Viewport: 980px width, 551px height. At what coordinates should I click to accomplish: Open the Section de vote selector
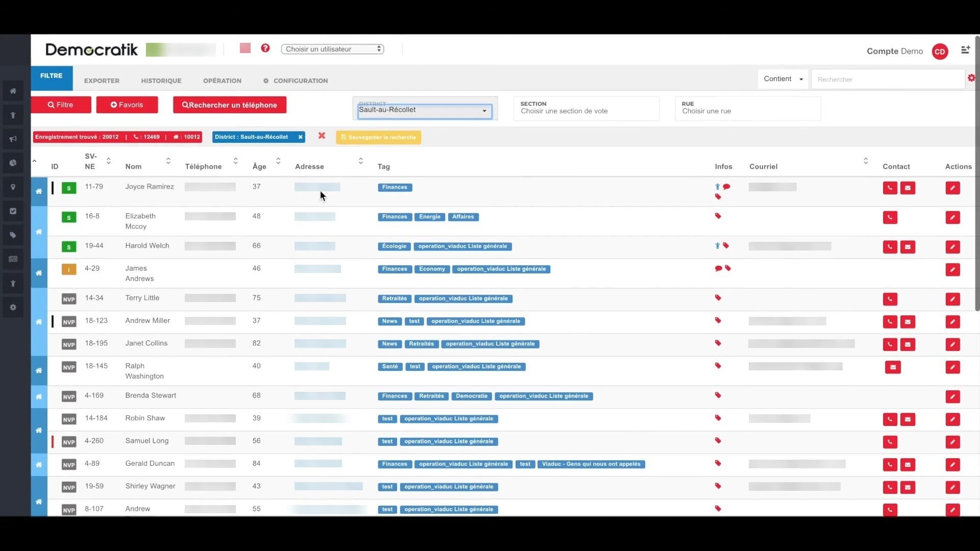pos(586,108)
